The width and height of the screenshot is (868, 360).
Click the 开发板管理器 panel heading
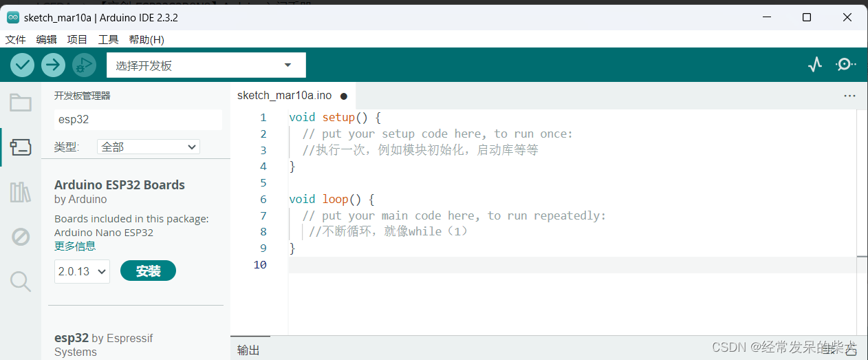82,96
